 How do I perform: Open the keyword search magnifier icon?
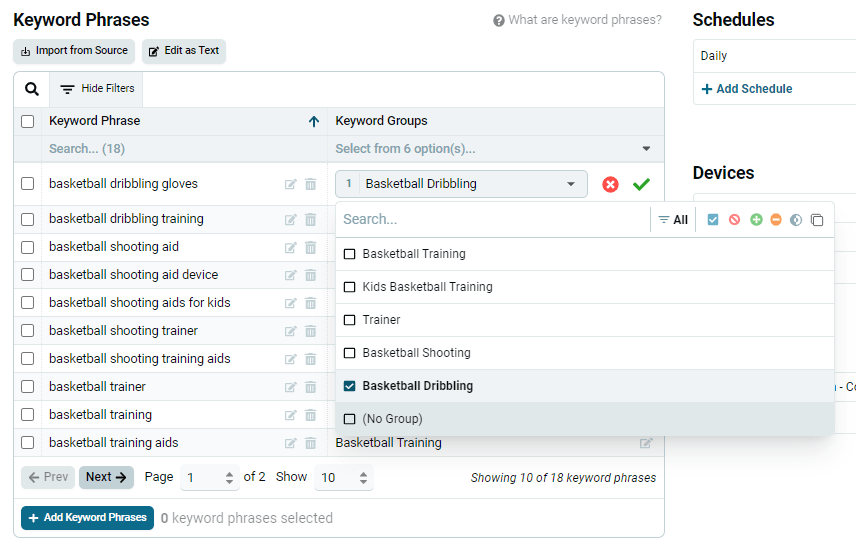pos(32,89)
